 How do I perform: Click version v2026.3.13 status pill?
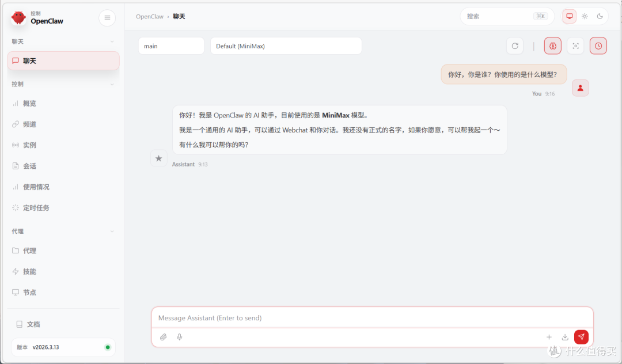(63, 347)
